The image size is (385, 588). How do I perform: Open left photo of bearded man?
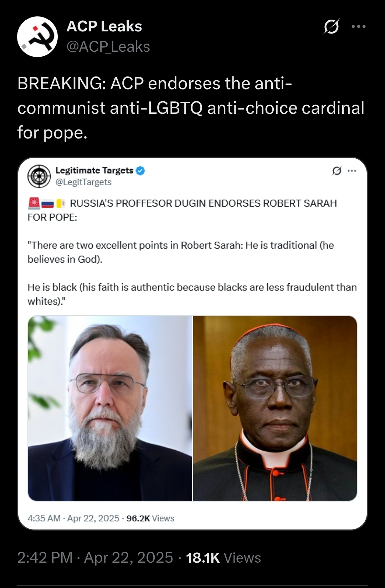click(x=110, y=408)
